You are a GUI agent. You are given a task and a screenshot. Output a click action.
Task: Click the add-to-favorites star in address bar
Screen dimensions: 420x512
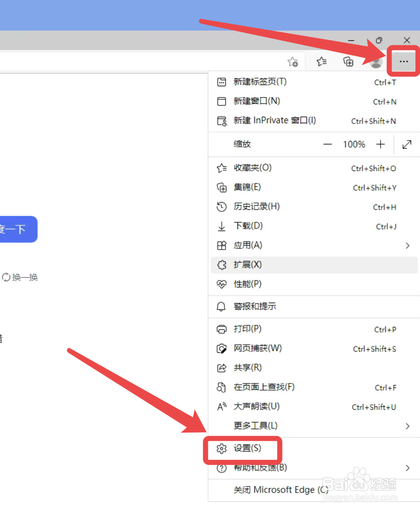tap(293, 62)
